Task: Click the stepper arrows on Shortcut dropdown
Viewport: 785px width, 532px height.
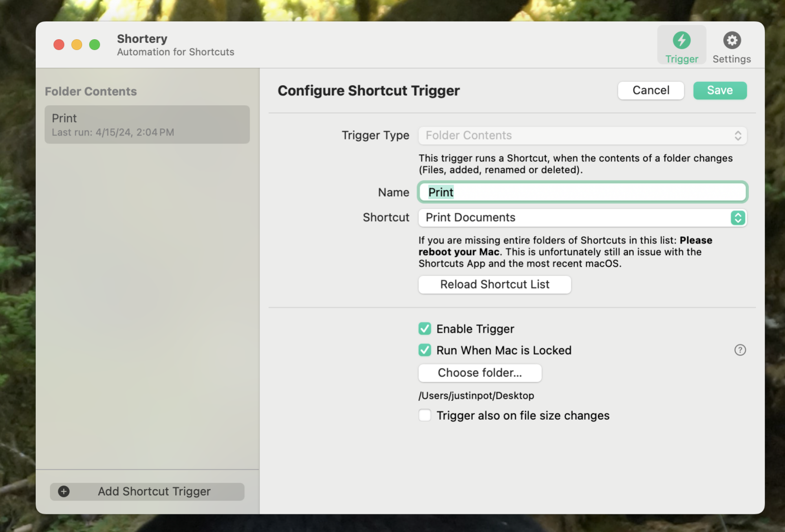Action: (737, 217)
